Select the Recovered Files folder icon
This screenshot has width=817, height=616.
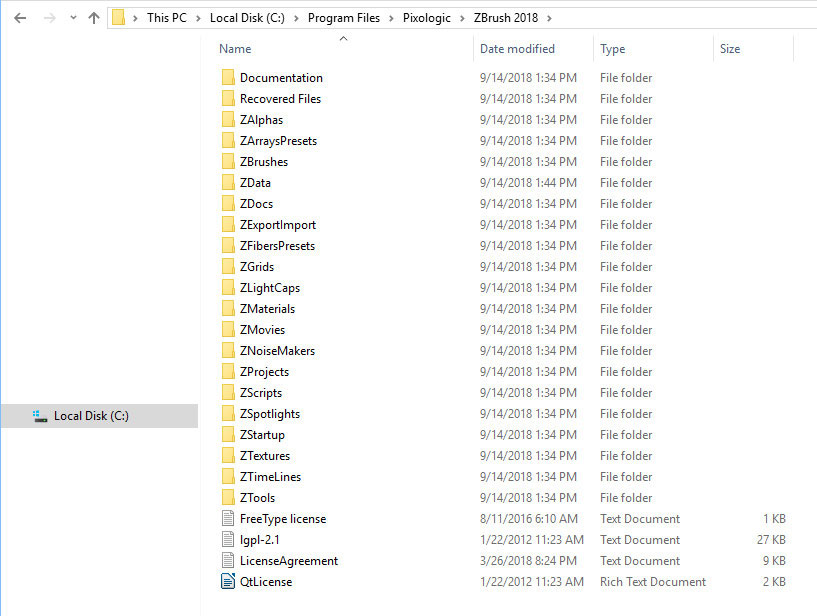[x=228, y=98]
